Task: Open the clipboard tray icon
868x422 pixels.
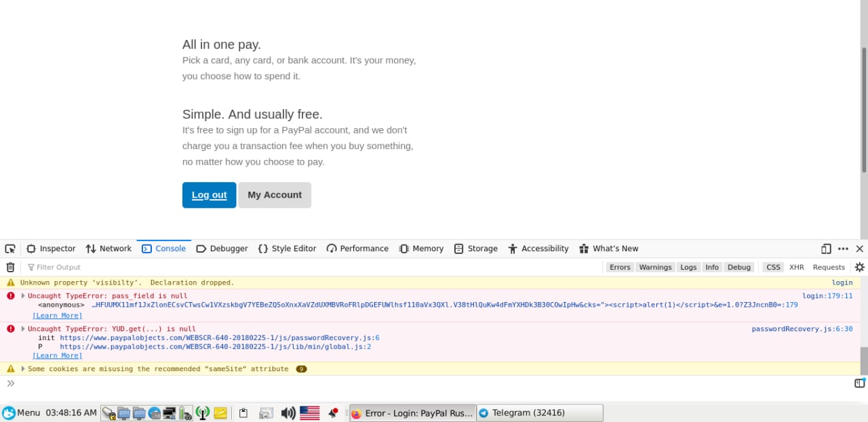Action: pos(243,413)
